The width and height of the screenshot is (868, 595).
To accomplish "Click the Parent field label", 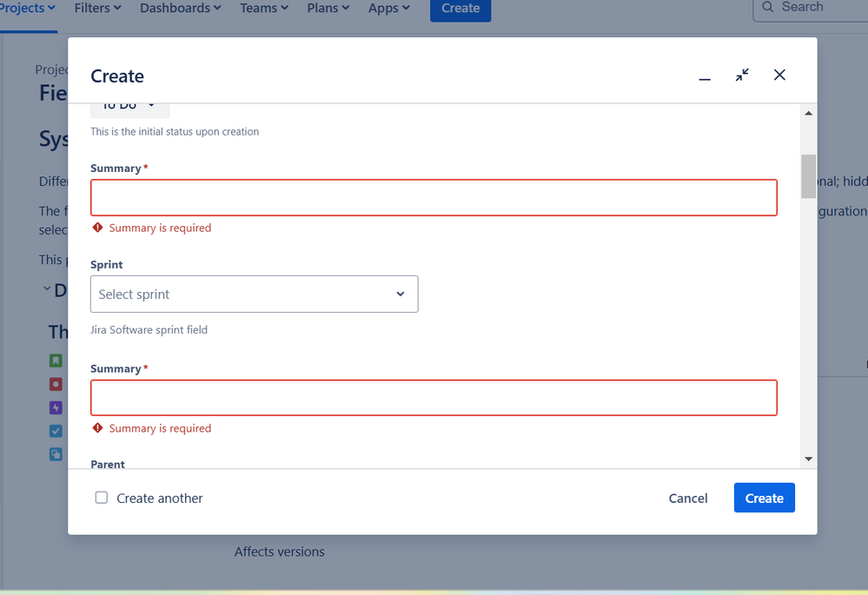I will tap(108, 464).
